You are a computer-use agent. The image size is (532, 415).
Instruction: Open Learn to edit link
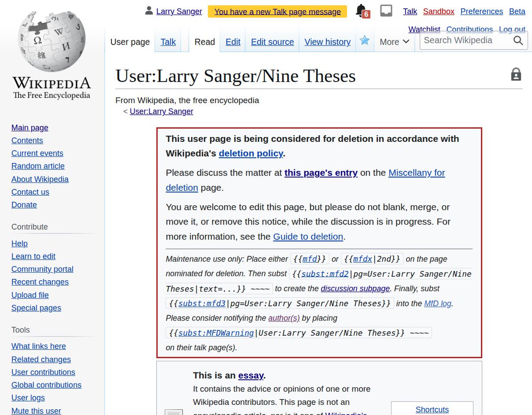33,256
